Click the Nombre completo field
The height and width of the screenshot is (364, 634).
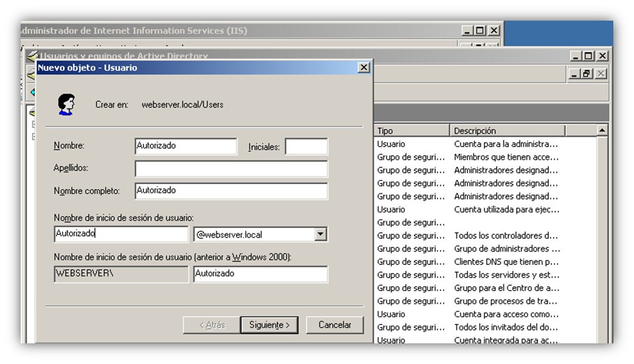[x=231, y=191]
